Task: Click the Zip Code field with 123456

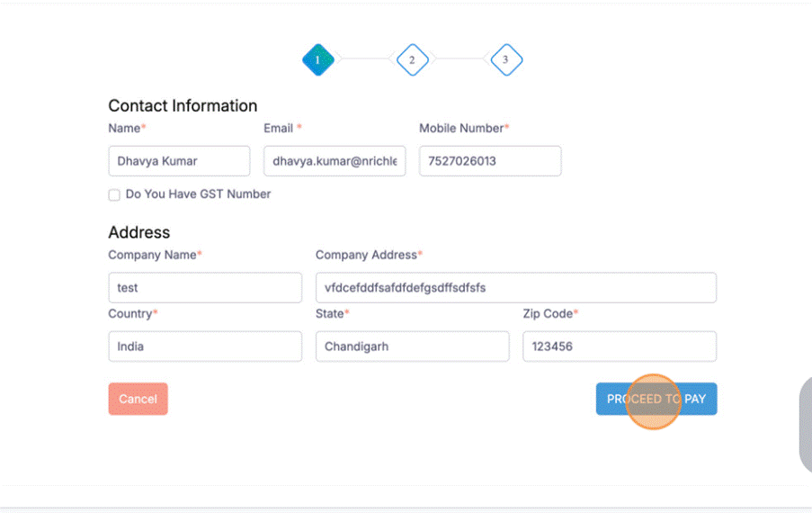Action: coord(620,346)
